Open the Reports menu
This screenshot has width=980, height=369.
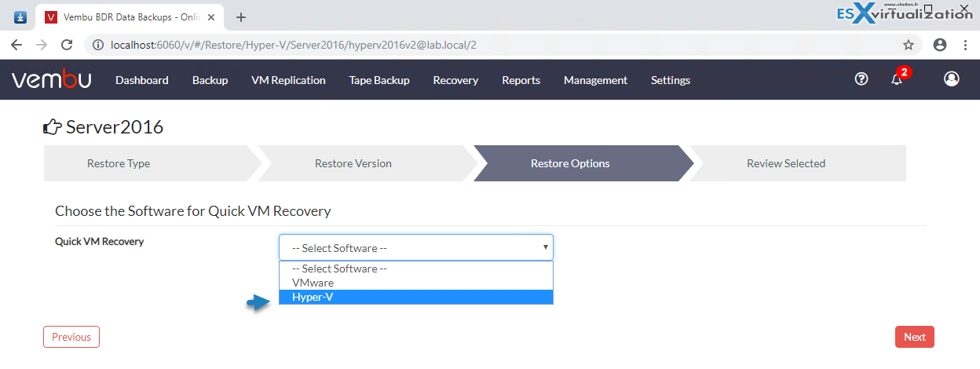521,80
